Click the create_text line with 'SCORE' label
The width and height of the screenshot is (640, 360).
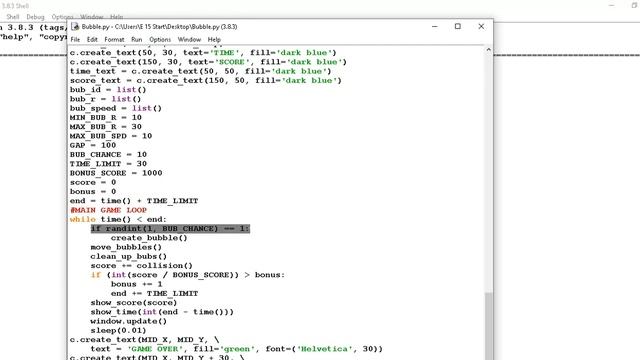click(208, 62)
